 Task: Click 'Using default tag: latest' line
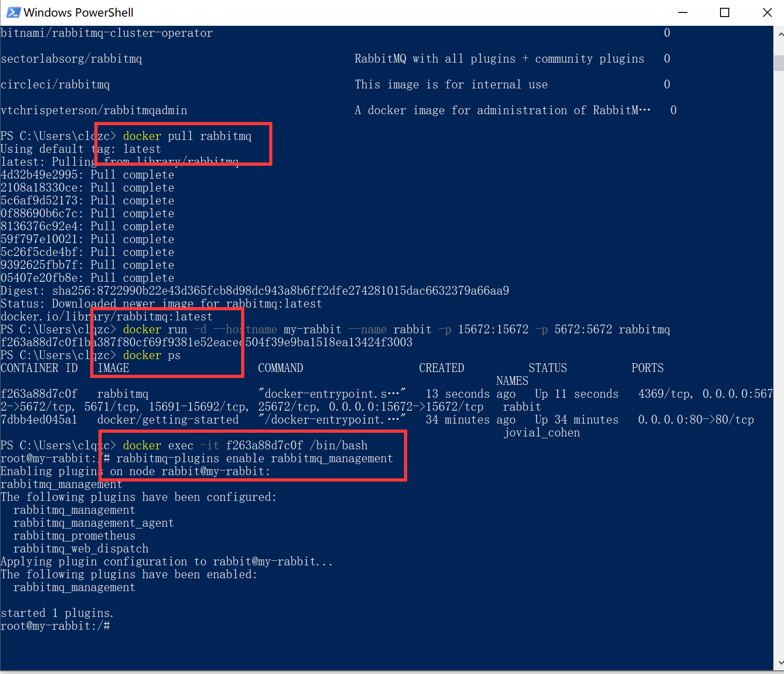pyautogui.click(x=81, y=149)
